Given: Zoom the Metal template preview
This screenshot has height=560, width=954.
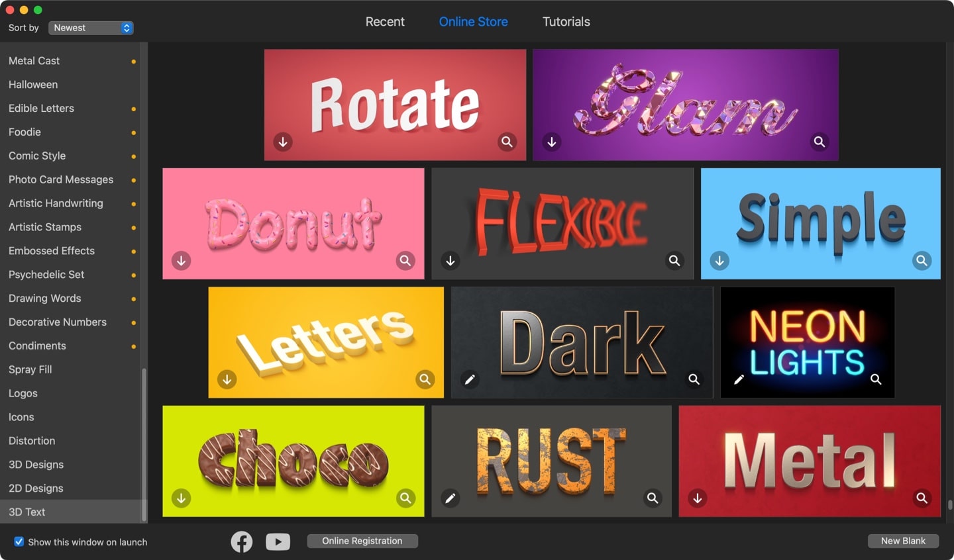Looking at the screenshot, I should [922, 498].
